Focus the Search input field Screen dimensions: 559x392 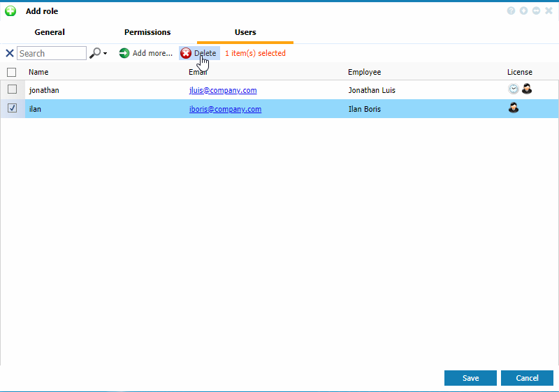point(51,53)
